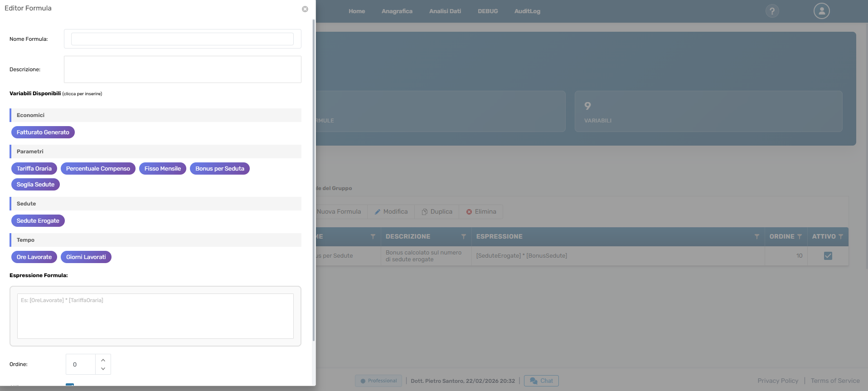Open filter on the Ordine column
868x391 pixels.
pos(800,237)
